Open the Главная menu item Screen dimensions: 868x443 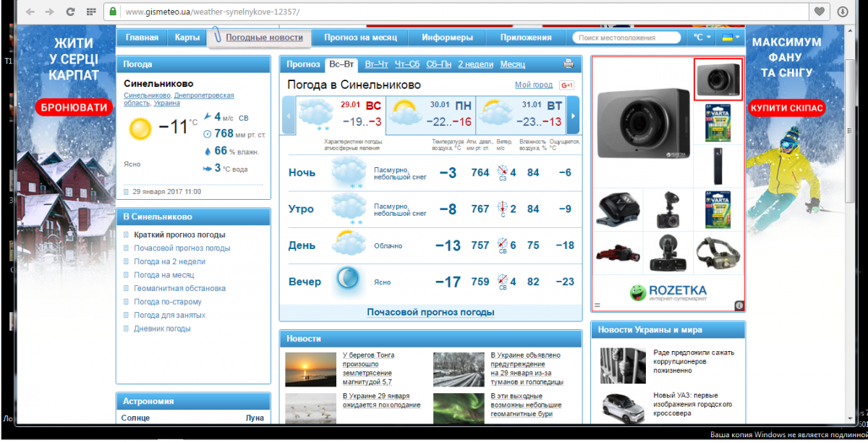click(x=142, y=38)
